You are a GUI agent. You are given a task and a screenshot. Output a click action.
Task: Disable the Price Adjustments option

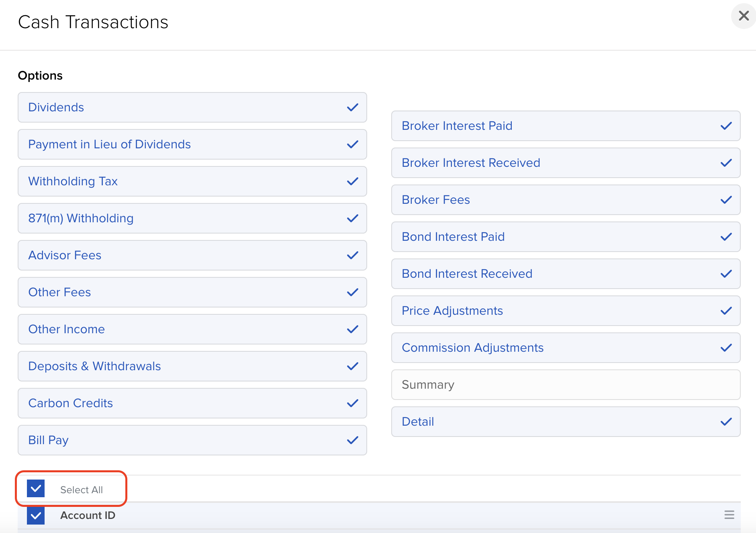click(x=566, y=311)
